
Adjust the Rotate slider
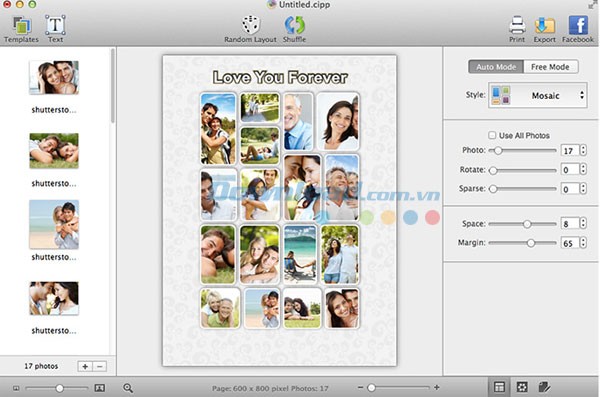[x=522, y=170]
